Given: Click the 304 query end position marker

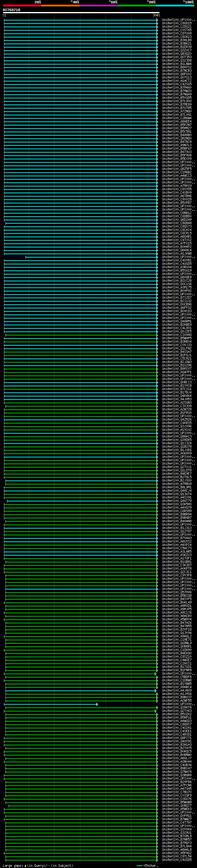Looking at the screenshot, I should 155,15.
